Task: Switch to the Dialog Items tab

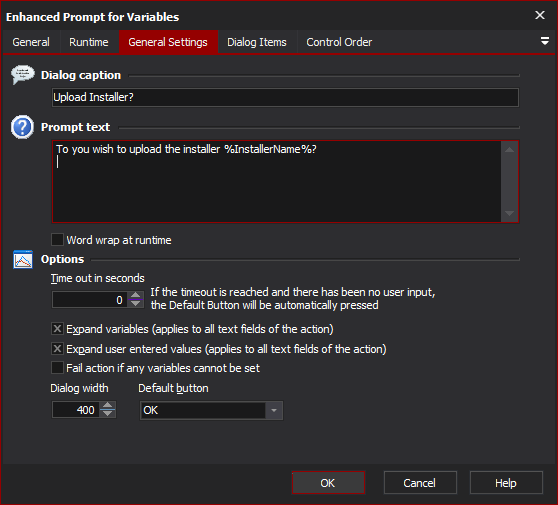Action: [257, 42]
